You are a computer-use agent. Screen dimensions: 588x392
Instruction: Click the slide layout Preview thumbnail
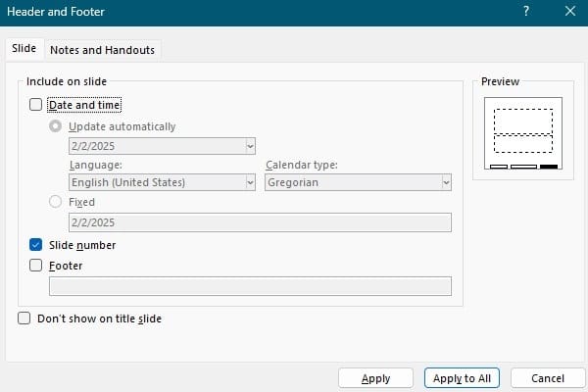point(522,133)
